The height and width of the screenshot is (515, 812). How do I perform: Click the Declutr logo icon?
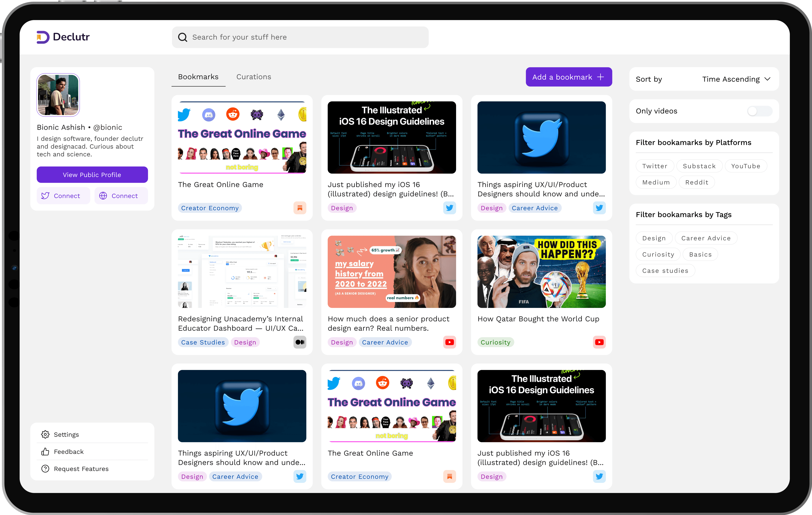pyautogui.click(x=43, y=37)
